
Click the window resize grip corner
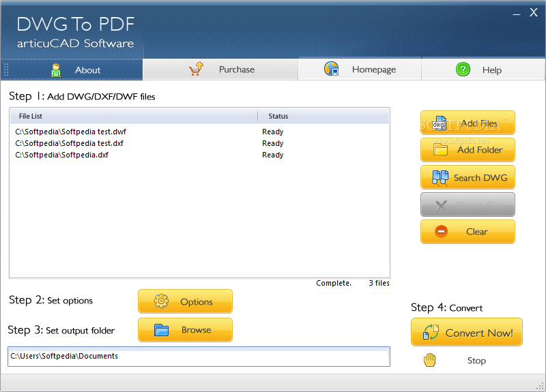click(541, 386)
